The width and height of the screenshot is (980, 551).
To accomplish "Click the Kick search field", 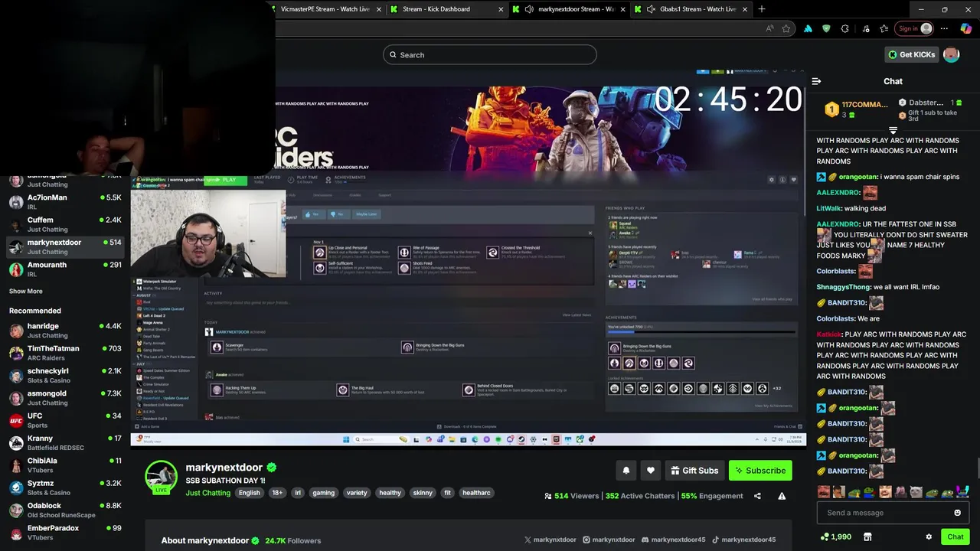I will [x=490, y=54].
